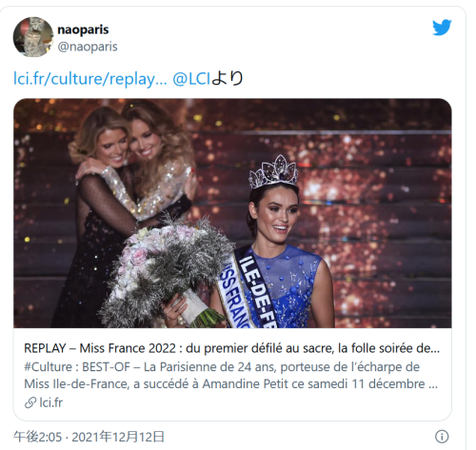Follow the lci.fr/culture/replay... link

pyautogui.click(x=89, y=78)
